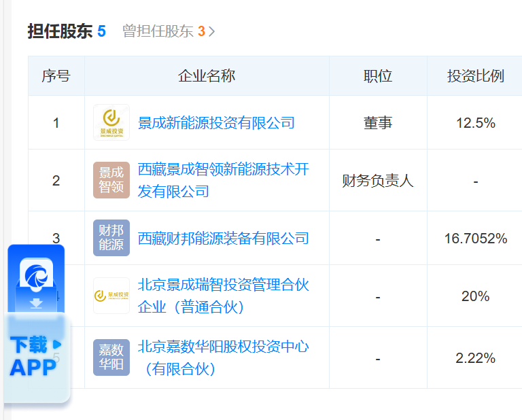Click the 财邦能源 company badge icon

pos(111,238)
